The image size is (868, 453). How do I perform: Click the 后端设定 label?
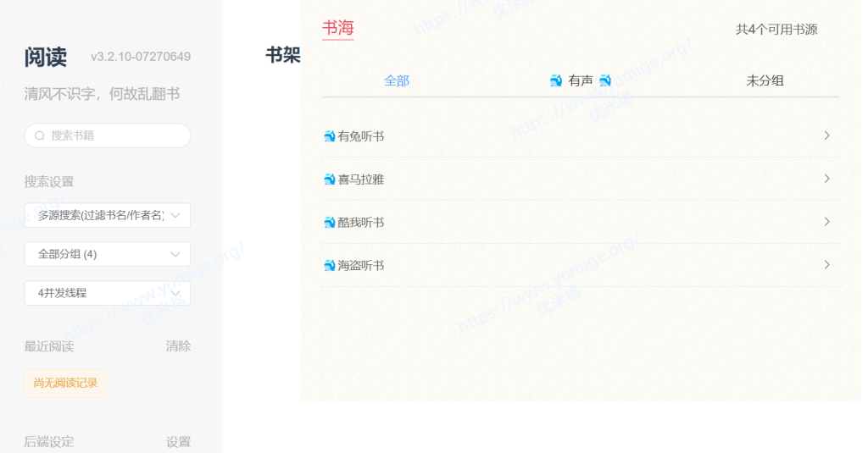[x=49, y=441]
